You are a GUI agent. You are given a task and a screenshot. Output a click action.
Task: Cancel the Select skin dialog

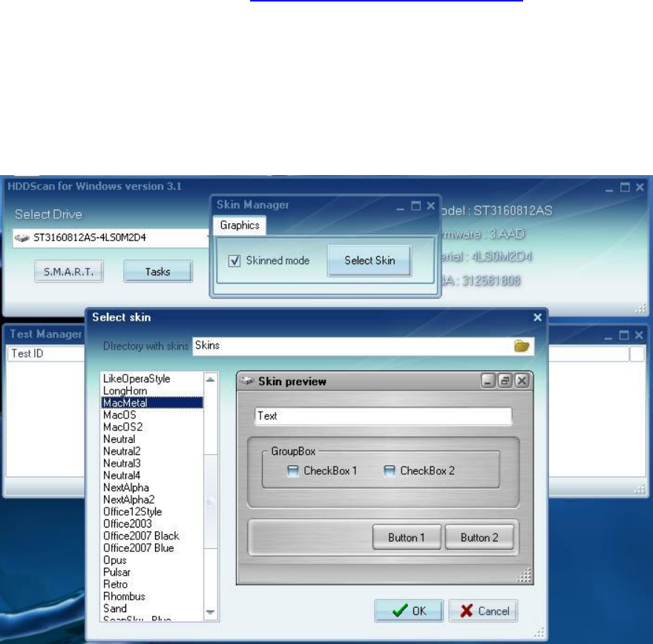(483, 611)
